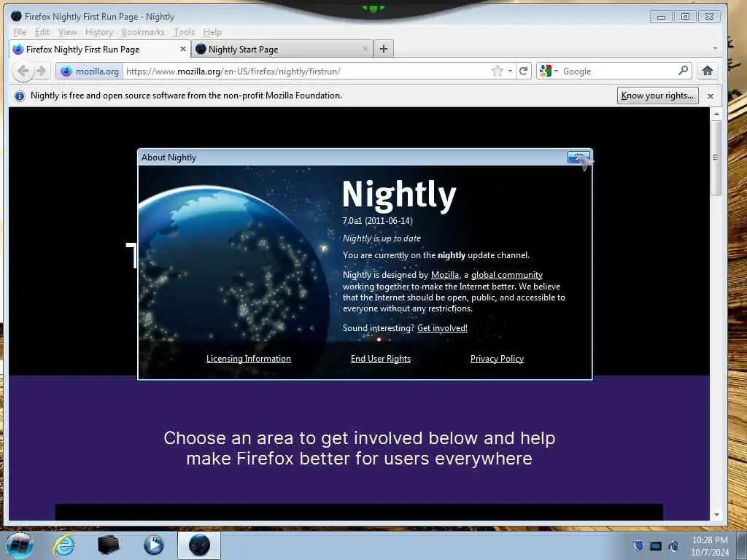Open the History menu
The width and height of the screenshot is (747, 560).
coord(99,32)
